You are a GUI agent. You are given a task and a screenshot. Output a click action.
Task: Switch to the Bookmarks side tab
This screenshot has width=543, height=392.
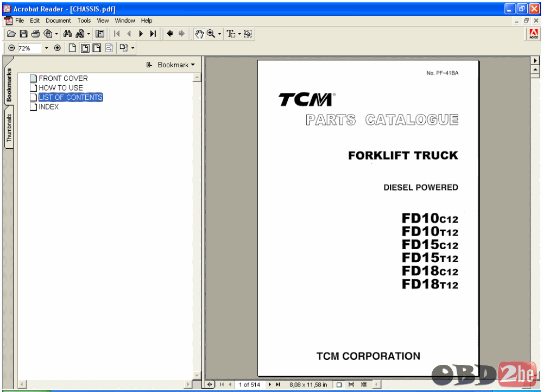(x=9, y=85)
